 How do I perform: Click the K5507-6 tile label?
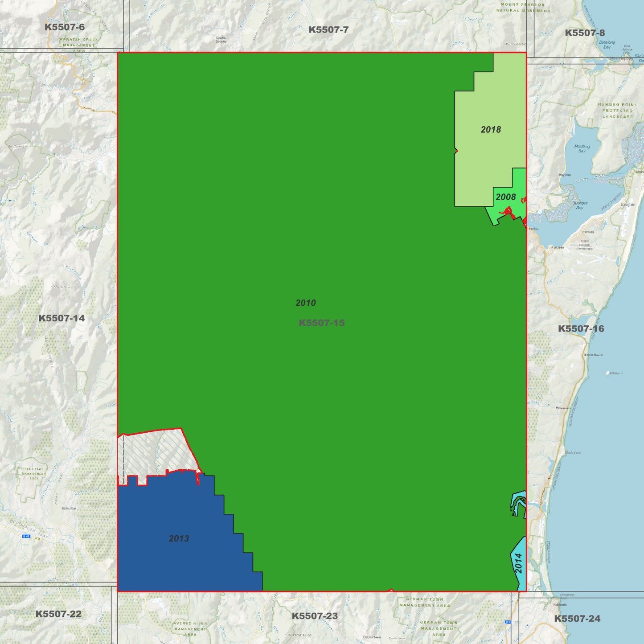pyautogui.click(x=65, y=27)
